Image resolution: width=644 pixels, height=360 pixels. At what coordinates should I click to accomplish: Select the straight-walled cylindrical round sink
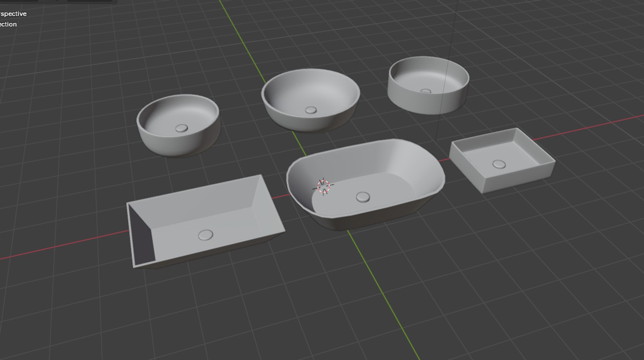pyautogui.click(x=428, y=85)
